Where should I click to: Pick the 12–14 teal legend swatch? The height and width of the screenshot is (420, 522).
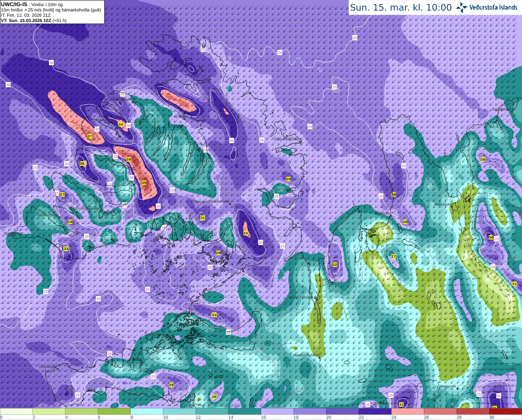point(212,412)
